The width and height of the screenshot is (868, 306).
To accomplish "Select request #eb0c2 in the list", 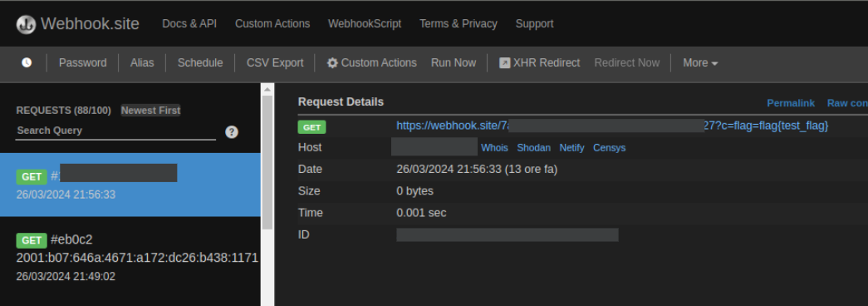I will (130, 258).
